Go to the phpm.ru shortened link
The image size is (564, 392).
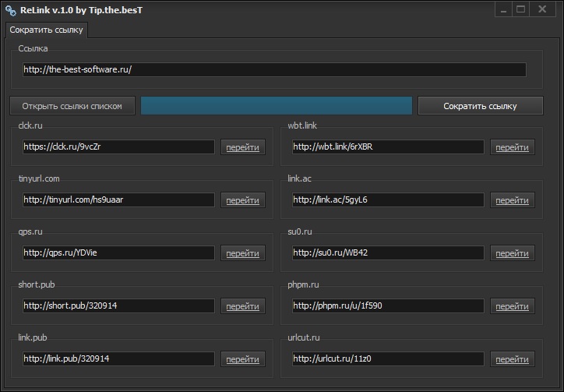click(x=512, y=306)
